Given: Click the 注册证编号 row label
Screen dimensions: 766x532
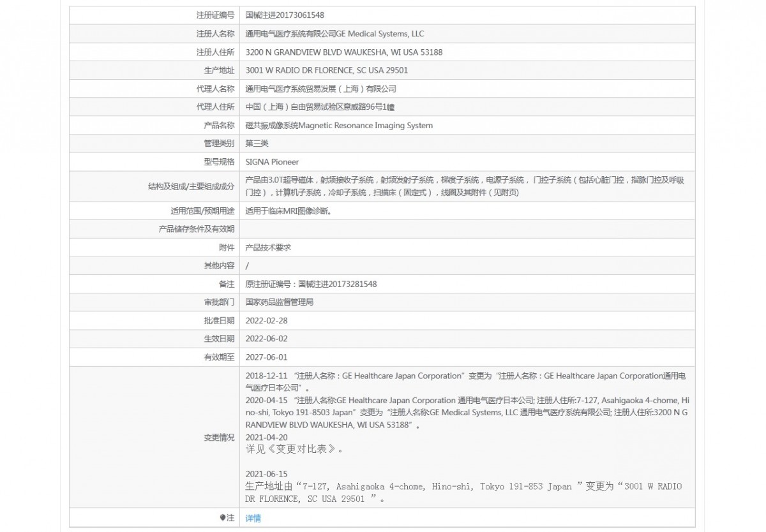Looking at the screenshot, I should [x=215, y=15].
